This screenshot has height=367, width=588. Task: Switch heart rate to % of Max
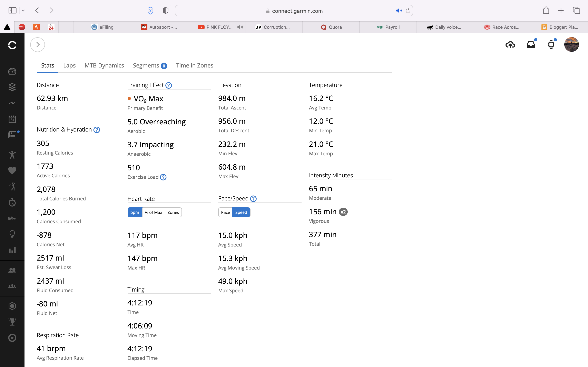point(153,212)
